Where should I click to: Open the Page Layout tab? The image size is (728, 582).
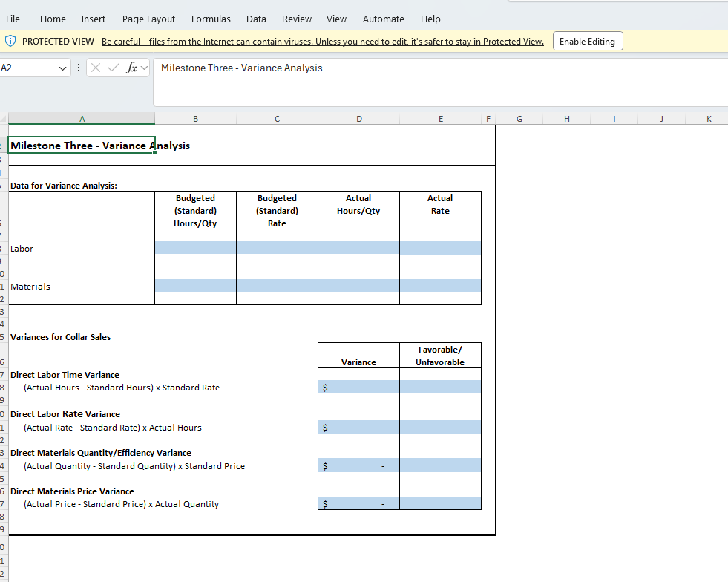pos(148,19)
